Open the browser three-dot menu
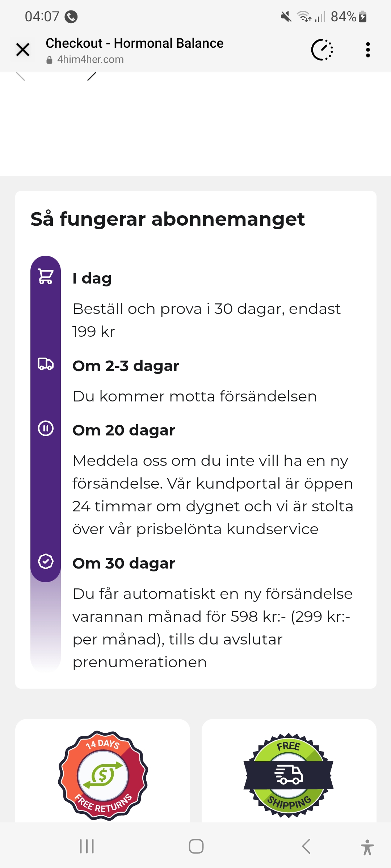This screenshot has width=391, height=868. click(x=368, y=50)
